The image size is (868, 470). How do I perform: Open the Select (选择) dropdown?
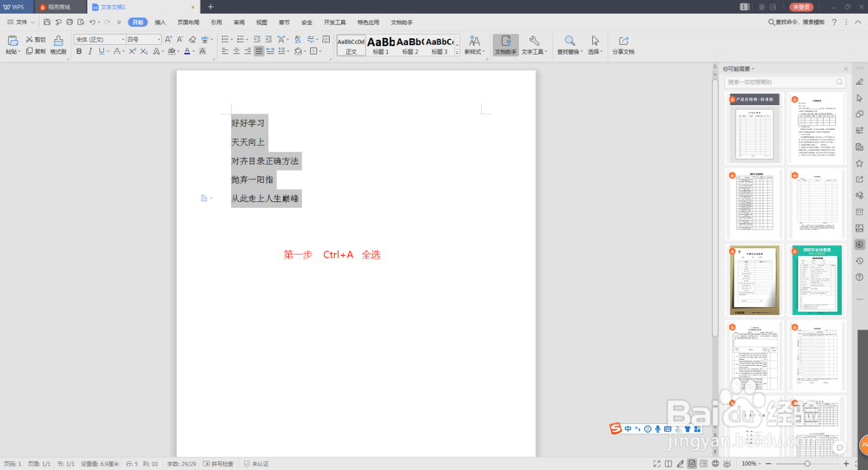click(x=595, y=44)
